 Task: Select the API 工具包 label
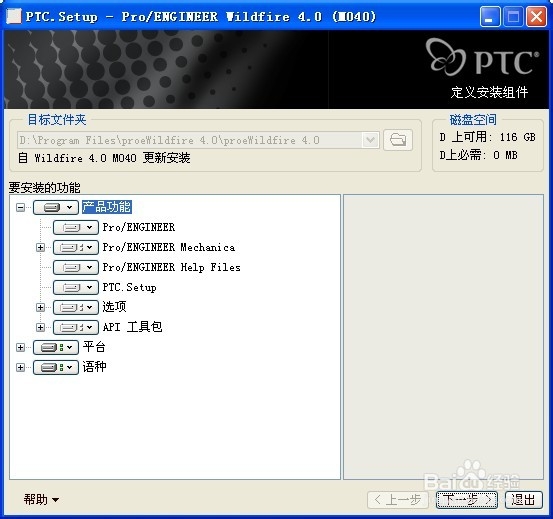[x=132, y=327]
